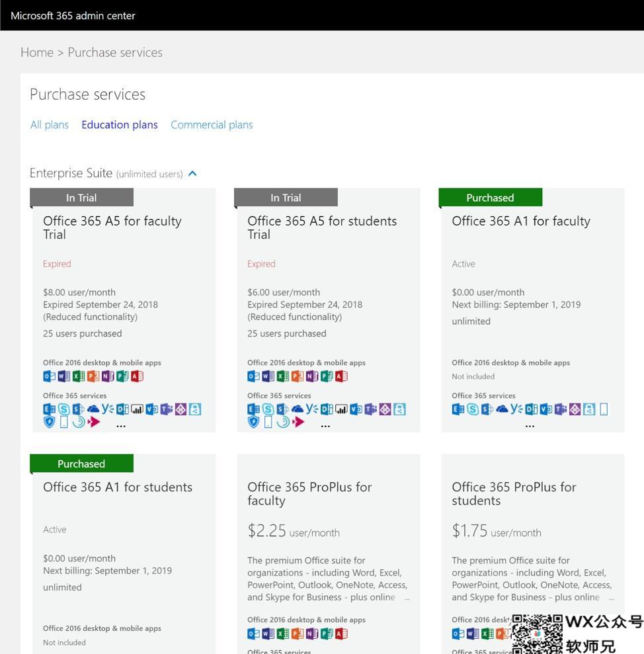The height and width of the screenshot is (654, 644).
Task: Click Yammer icon in Office 365 A1 for faculty card
Action: (516, 409)
